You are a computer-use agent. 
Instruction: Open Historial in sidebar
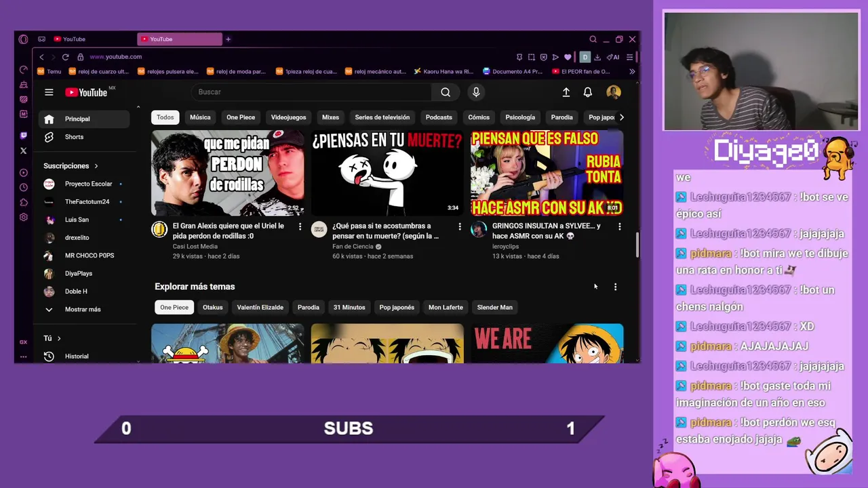pos(84,357)
